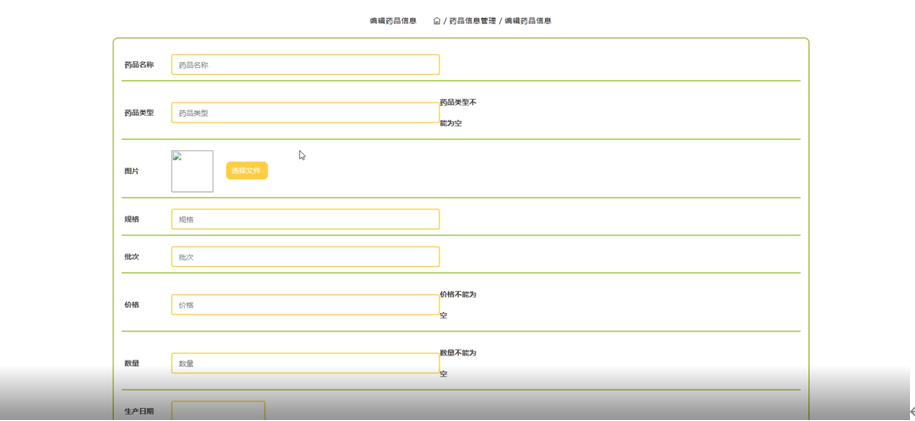Image resolution: width=915 pixels, height=421 pixels.
Task: Click the 图片 field label
Action: point(131,171)
